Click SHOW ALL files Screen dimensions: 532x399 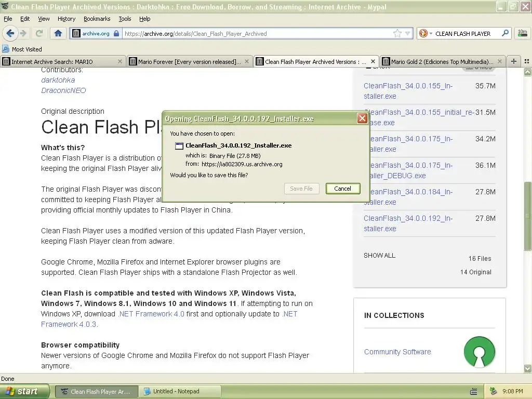[379, 256]
